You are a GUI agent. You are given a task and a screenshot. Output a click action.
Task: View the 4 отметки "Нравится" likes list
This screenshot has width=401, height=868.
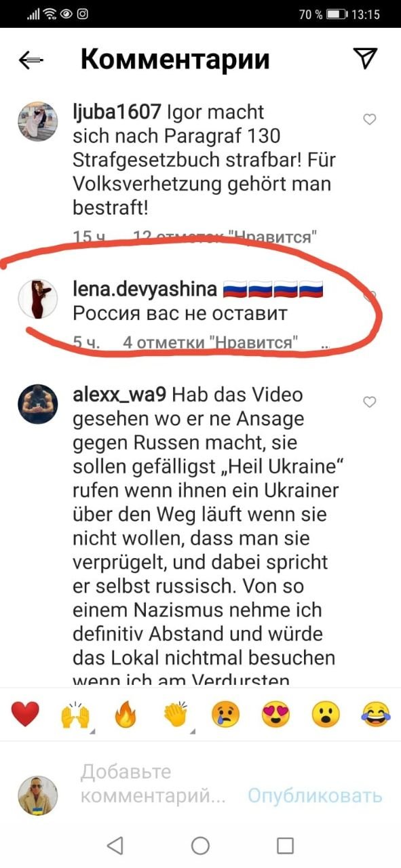(x=210, y=342)
